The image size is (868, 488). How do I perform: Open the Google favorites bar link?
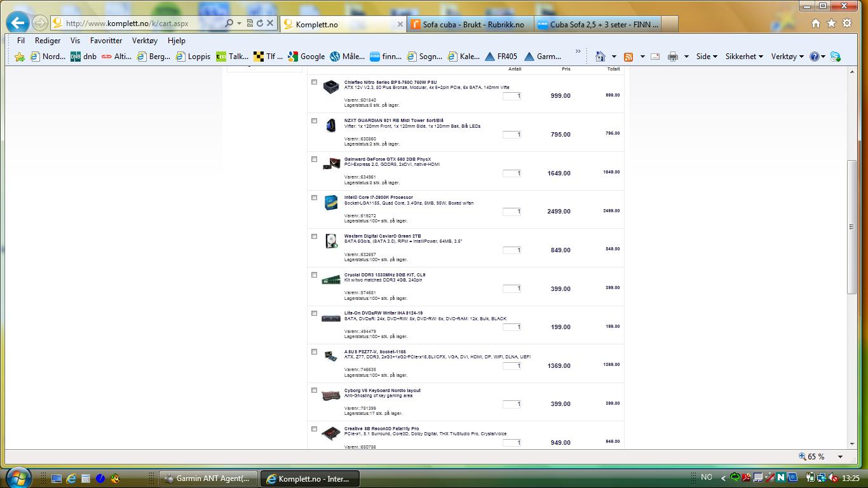point(306,57)
